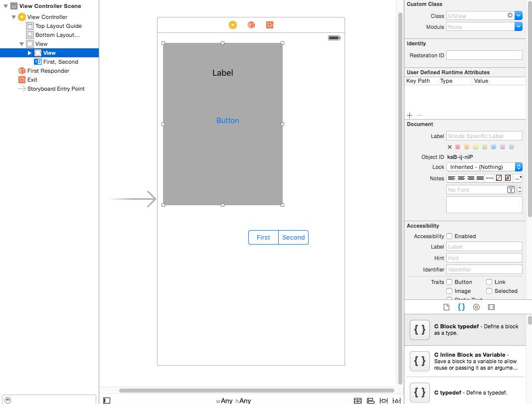The height and width of the screenshot is (404, 532).
Task: Open the Code Snippet library tab
Action: 461,307
